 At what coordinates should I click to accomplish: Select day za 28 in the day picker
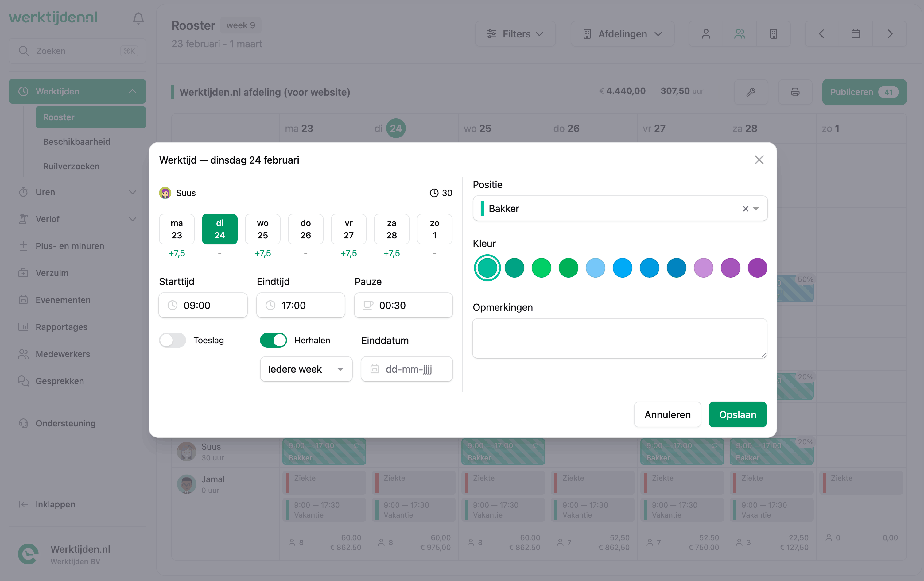tap(391, 229)
